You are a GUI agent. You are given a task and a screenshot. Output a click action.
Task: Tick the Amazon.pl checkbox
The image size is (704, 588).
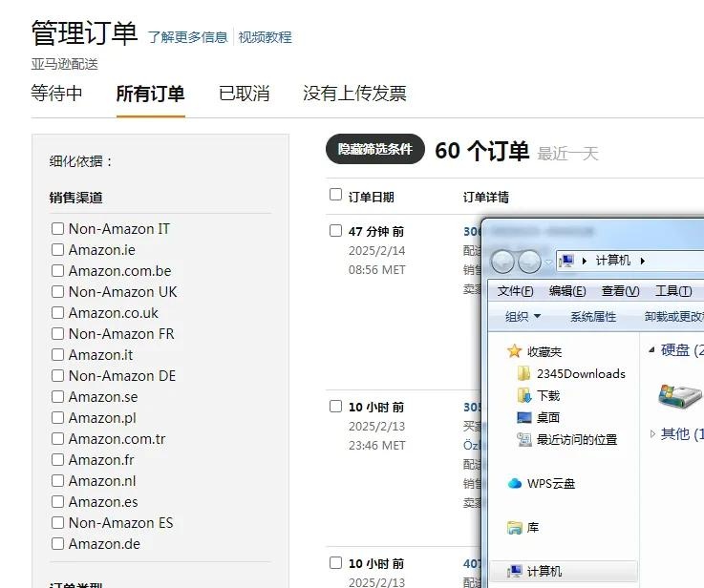click(57, 418)
